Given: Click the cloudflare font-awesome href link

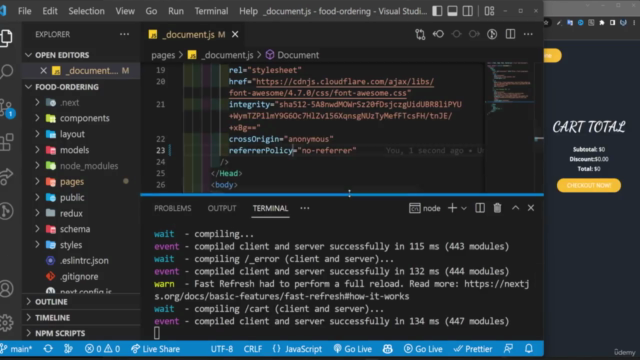Looking at the screenshot, I should pyautogui.click(x=331, y=87).
